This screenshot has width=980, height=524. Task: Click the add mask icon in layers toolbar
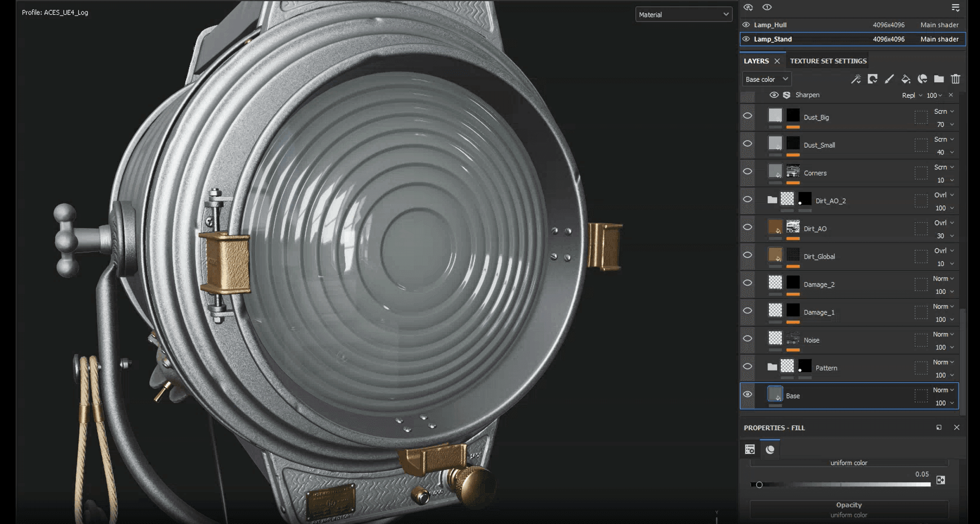click(872, 79)
